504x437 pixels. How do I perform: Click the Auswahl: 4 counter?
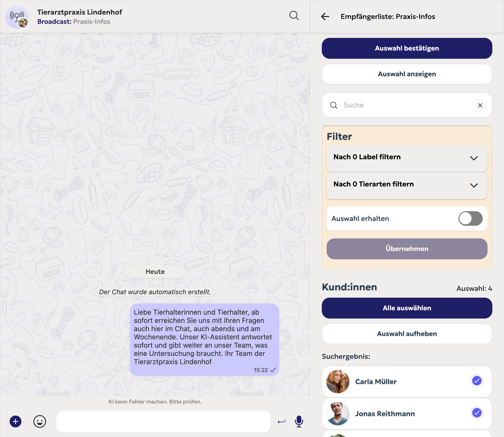474,288
